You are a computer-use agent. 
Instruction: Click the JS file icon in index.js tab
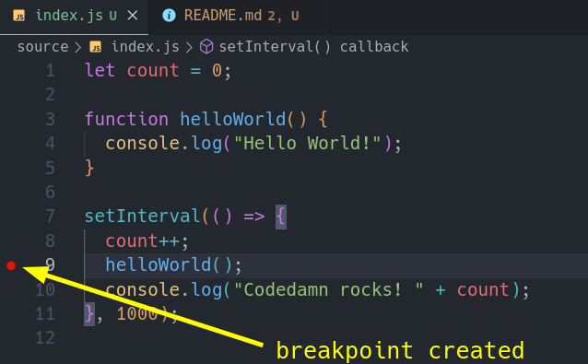point(19,16)
